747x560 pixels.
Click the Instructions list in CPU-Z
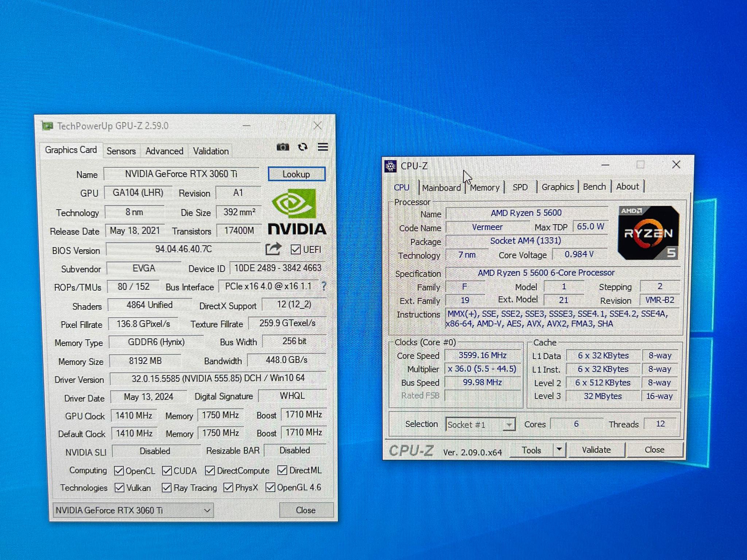[563, 319]
